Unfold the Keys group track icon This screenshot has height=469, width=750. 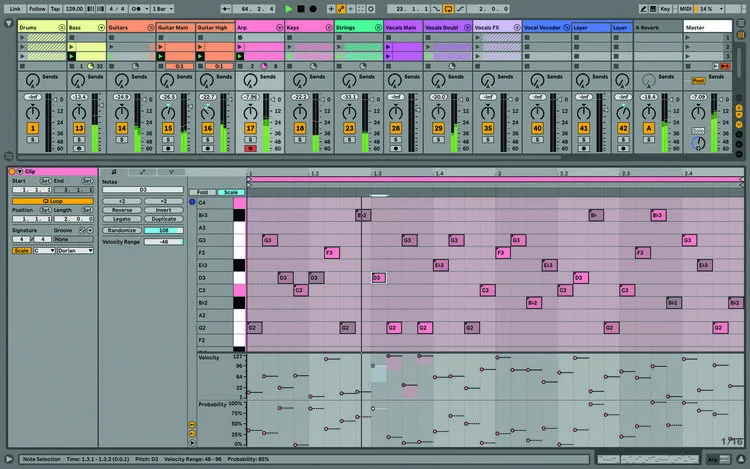click(x=329, y=28)
